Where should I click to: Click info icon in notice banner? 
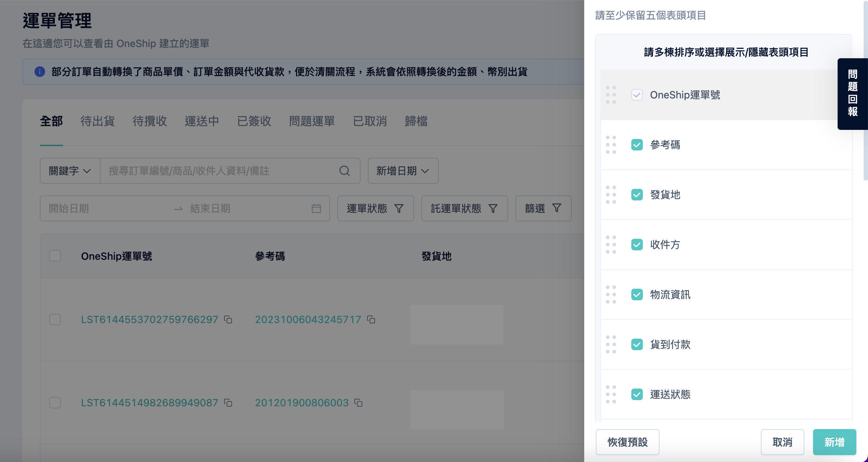(40, 72)
